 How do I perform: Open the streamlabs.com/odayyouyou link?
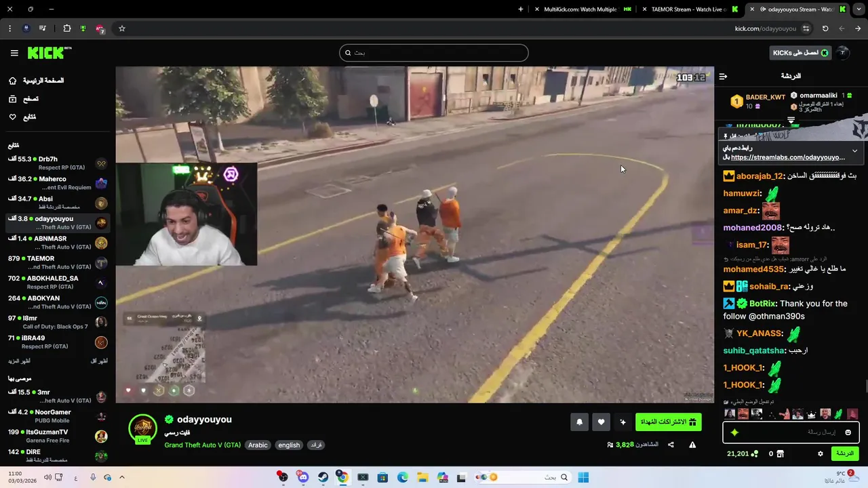pyautogui.click(x=788, y=157)
